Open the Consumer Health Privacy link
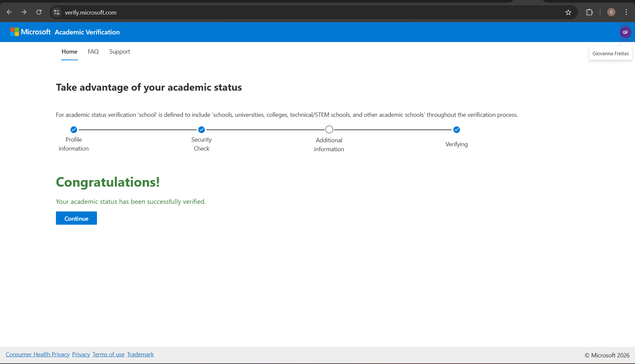Screen dimensions: 635x364 click(x=38, y=354)
